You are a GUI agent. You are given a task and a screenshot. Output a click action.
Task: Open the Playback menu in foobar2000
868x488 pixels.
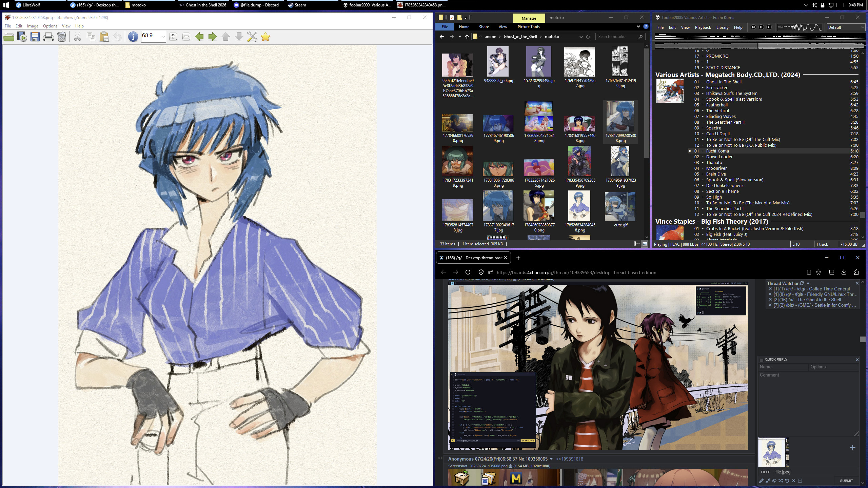tap(703, 27)
